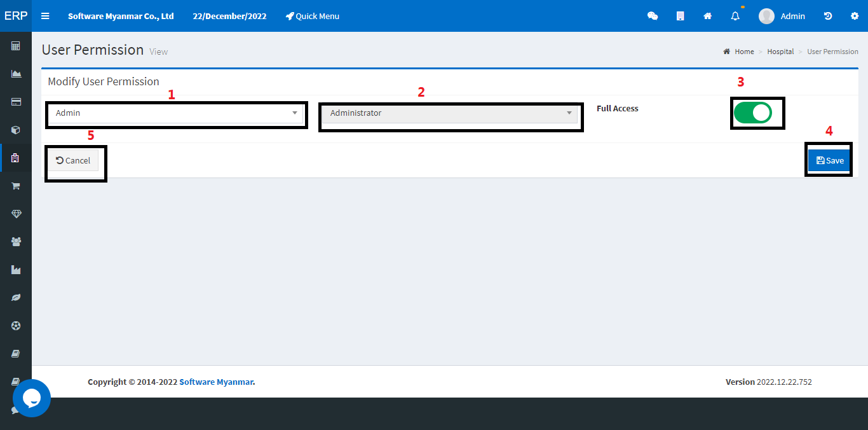Click the Admin username in header
This screenshot has height=430, width=868.
(793, 16)
